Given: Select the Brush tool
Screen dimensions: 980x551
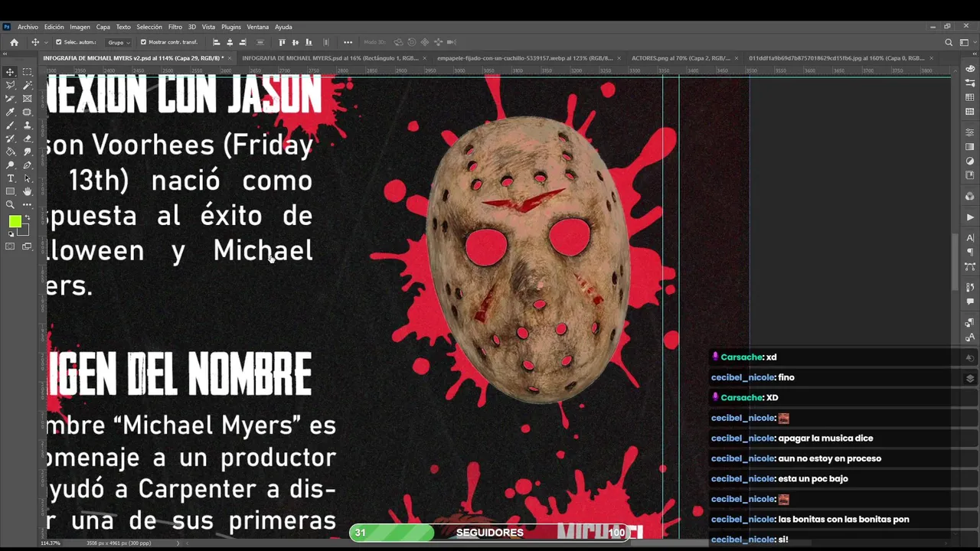Looking at the screenshot, I should tap(10, 126).
